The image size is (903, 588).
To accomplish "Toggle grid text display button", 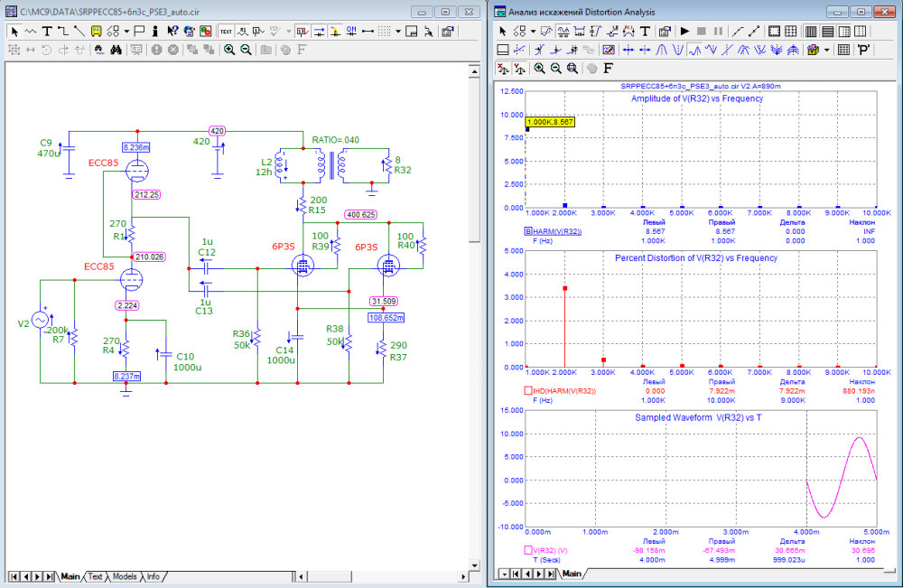I will (226, 30).
